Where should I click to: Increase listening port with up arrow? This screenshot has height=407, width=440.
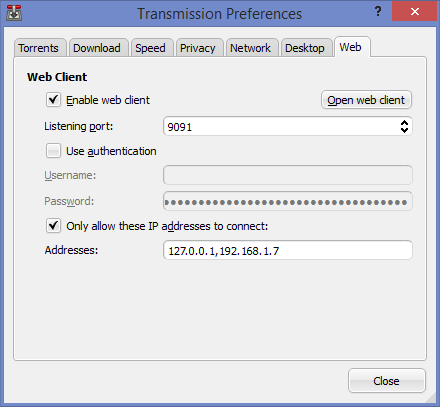[404, 123]
